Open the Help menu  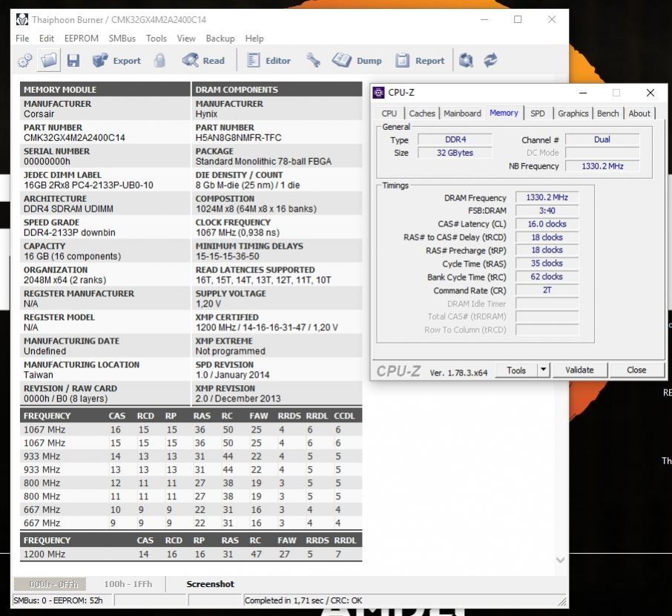[254, 38]
